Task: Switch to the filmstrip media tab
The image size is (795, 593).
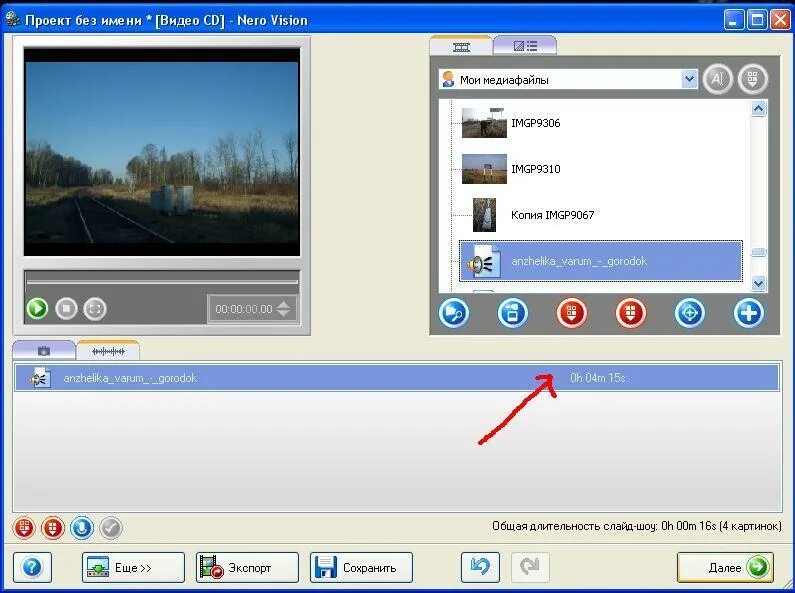Action: point(461,47)
